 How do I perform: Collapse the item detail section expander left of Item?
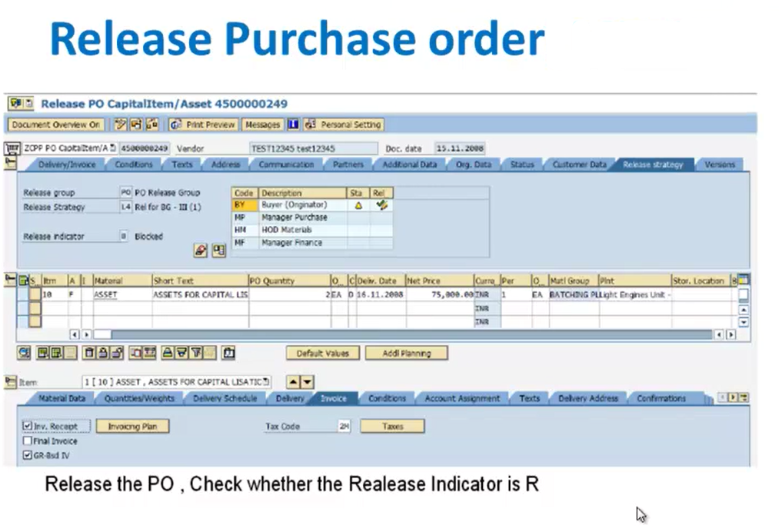10,381
